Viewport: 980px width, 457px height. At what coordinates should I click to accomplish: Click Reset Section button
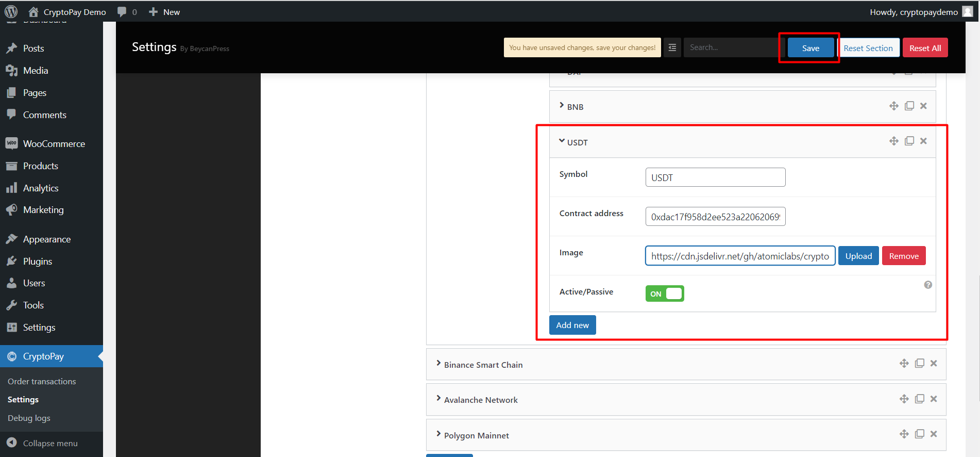click(x=868, y=48)
